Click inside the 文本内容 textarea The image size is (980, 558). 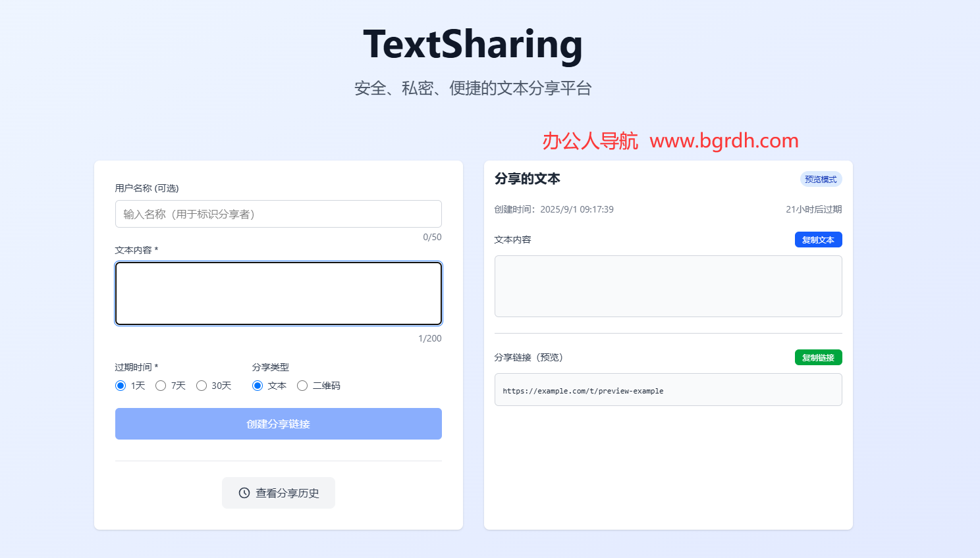point(279,293)
